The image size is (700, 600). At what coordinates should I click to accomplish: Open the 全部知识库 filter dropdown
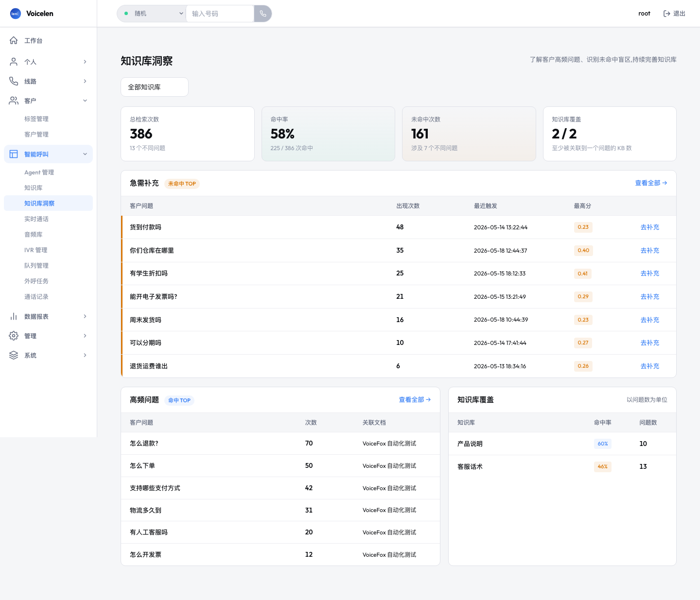[155, 87]
